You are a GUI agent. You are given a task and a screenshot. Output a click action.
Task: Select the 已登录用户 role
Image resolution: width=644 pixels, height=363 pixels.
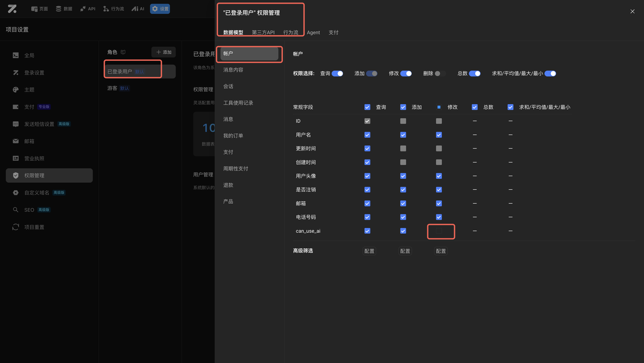tap(140, 71)
